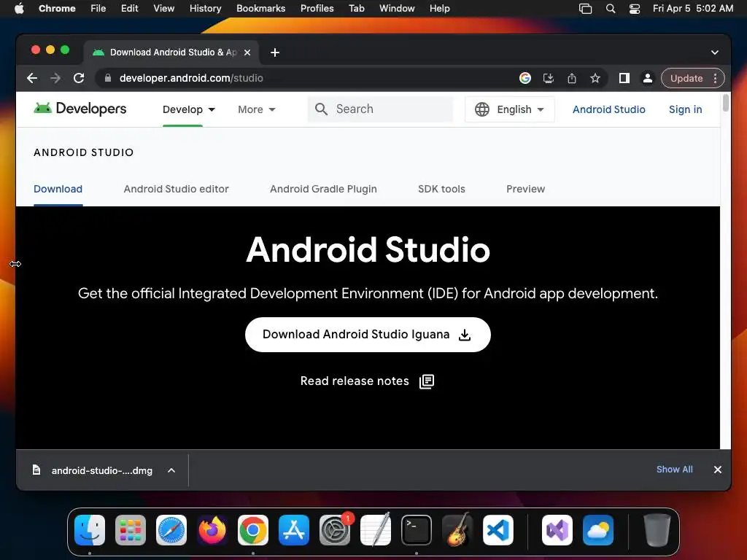This screenshot has width=747, height=560.
Task: Open System Settings from the Dock
Action: pyautogui.click(x=334, y=530)
